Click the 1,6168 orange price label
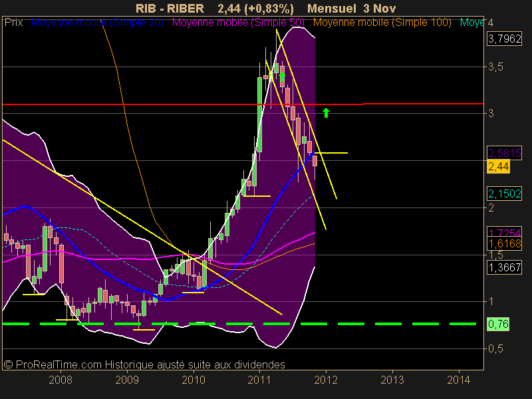Viewport: 532px width, 399px height. point(504,243)
